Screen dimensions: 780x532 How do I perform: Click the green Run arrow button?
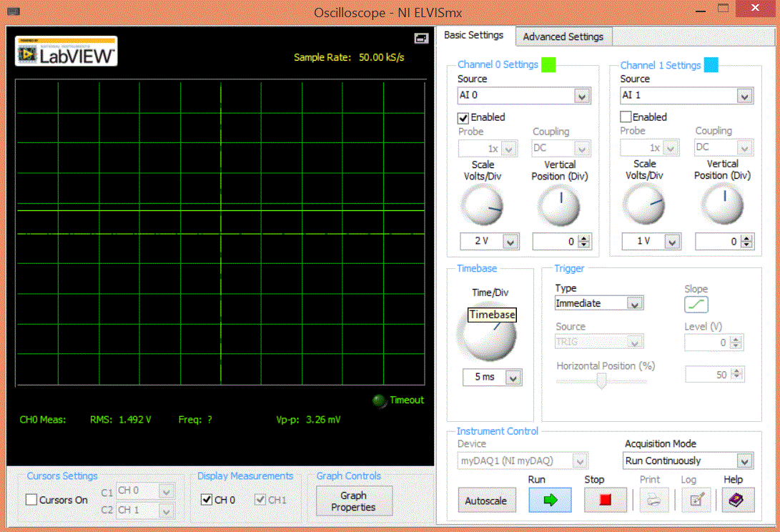pos(550,500)
